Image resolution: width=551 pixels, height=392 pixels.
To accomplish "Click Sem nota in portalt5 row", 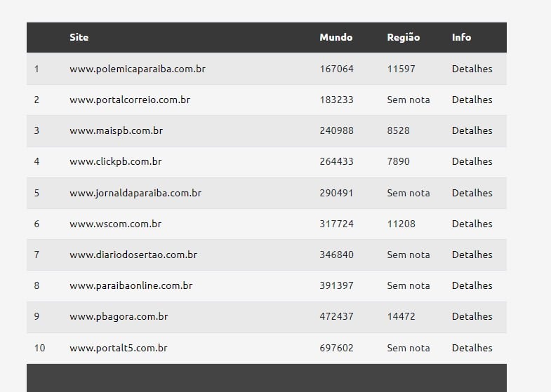I will pos(409,348).
